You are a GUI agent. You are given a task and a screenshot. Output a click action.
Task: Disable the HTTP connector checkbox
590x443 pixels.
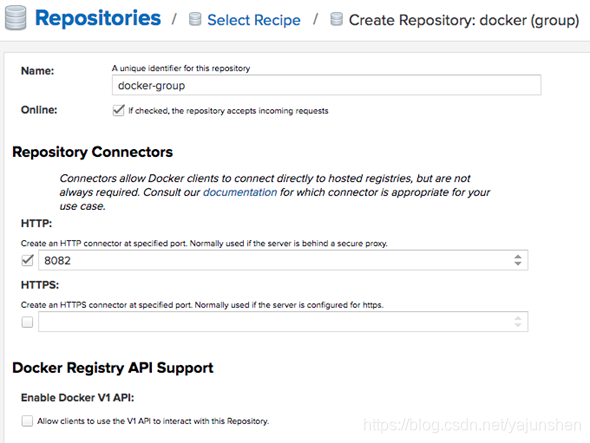click(x=27, y=260)
